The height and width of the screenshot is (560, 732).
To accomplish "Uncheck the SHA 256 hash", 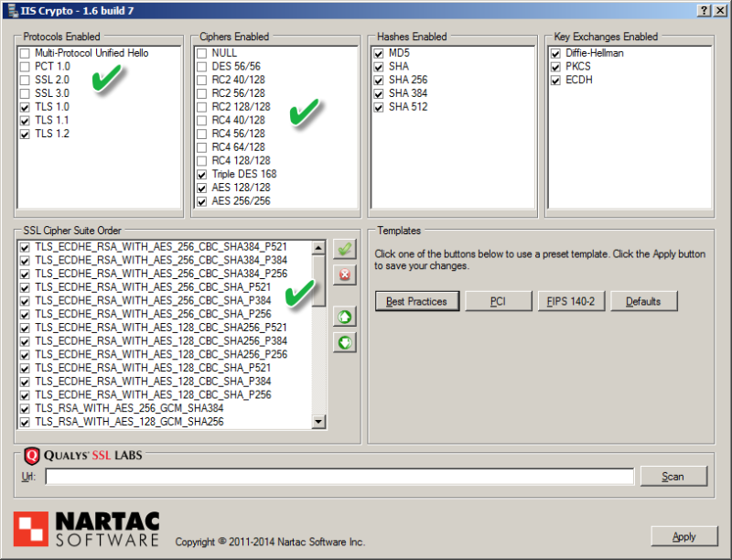I will tap(379, 81).
